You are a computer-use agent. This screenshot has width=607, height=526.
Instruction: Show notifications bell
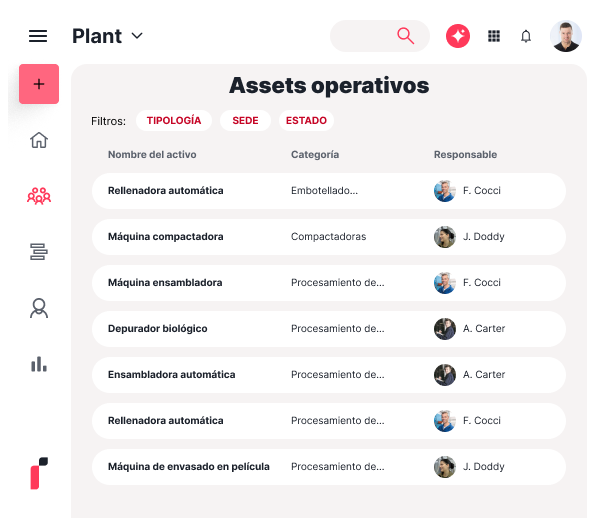pyautogui.click(x=526, y=36)
